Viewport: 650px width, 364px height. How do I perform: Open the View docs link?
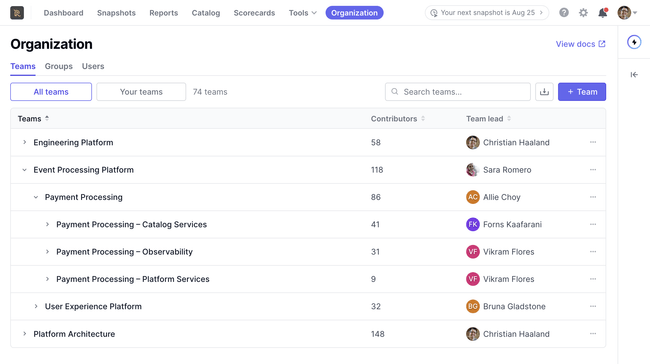pyautogui.click(x=580, y=44)
